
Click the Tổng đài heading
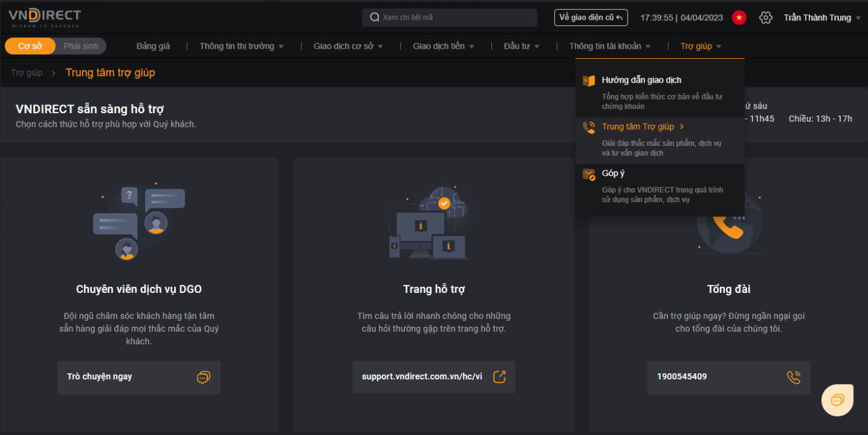[x=728, y=289]
